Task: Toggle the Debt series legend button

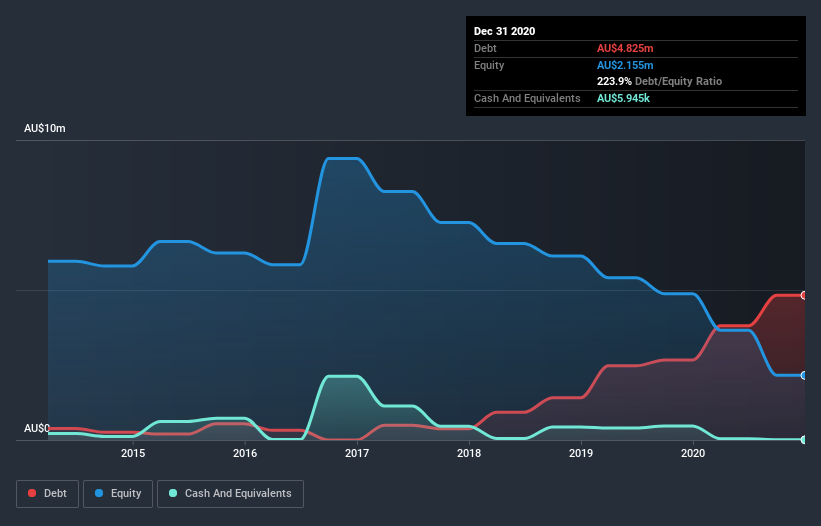Action: [x=47, y=494]
